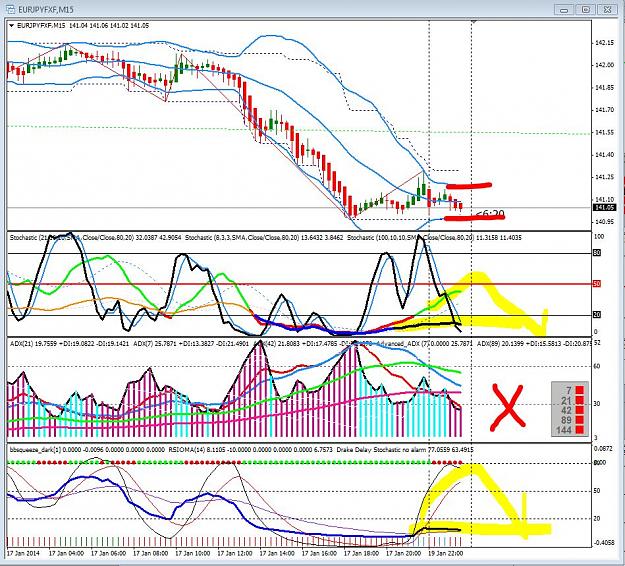
Task: Click the 140.95 price scale label
Action: point(604,222)
